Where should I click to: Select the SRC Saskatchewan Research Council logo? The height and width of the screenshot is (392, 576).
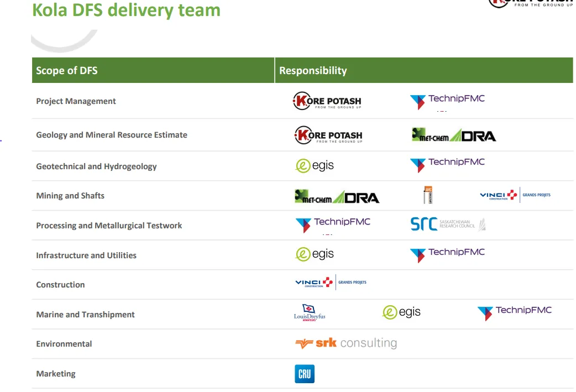click(x=448, y=224)
